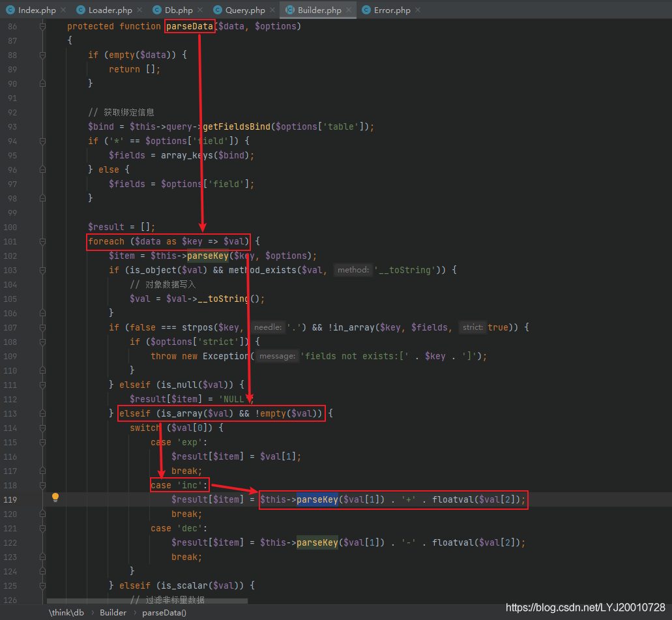Collapse the strict if fold on line 108

tap(42, 342)
